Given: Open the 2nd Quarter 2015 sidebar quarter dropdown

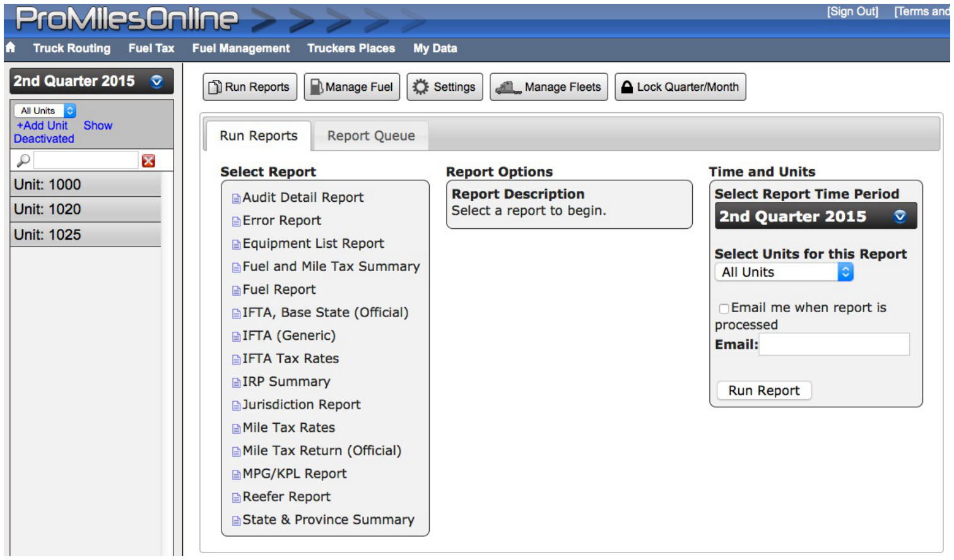Looking at the screenshot, I should [91, 81].
